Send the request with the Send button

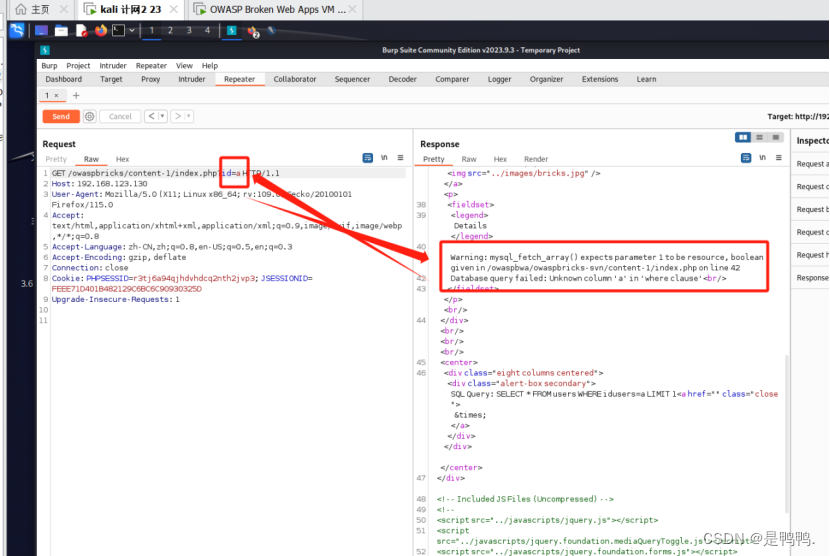[x=61, y=116]
